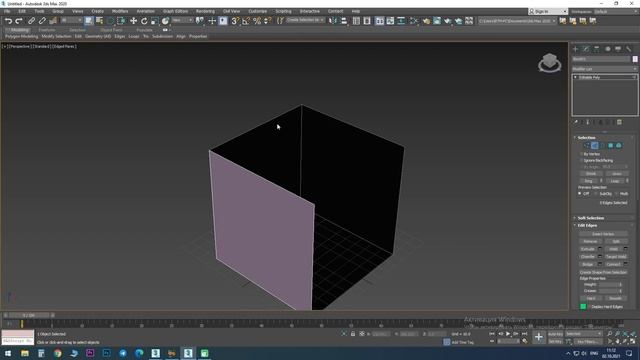Screen dimensions: 640x360
Task: Click the object color swatch beside name field
Action: tap(635, 59)
